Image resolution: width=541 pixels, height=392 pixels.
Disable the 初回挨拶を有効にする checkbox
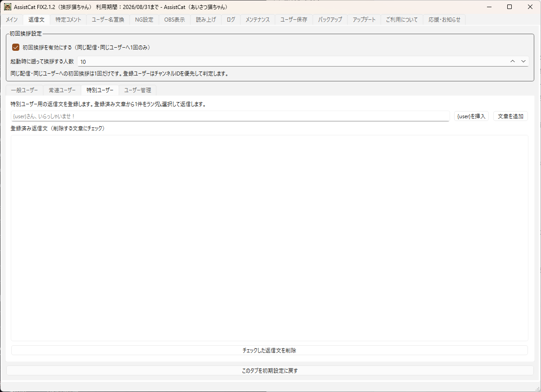16,47
